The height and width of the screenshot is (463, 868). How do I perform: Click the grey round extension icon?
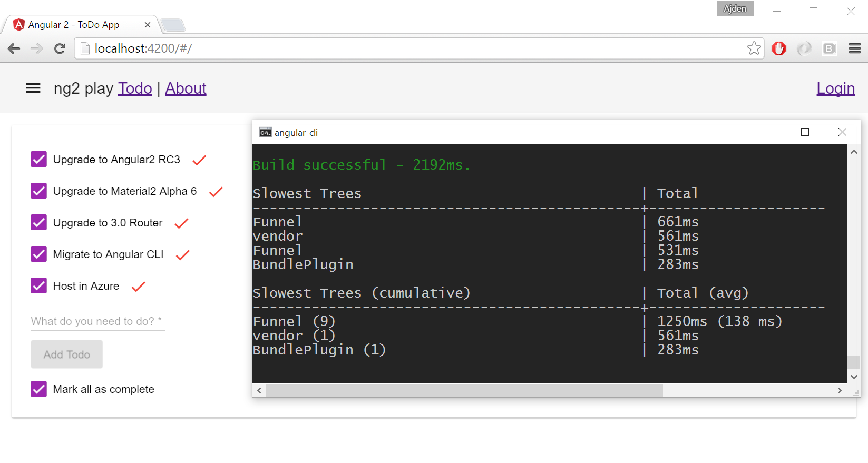[804, 48]
